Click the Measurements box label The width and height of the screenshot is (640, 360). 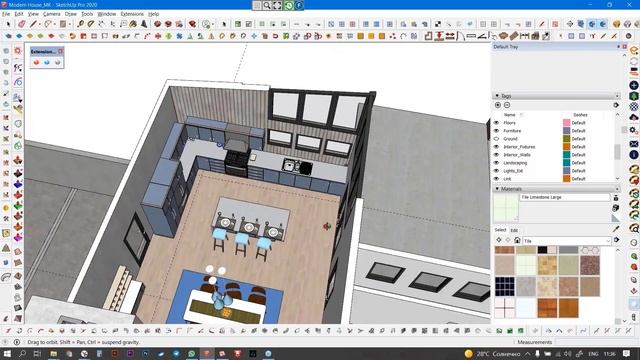534,342
